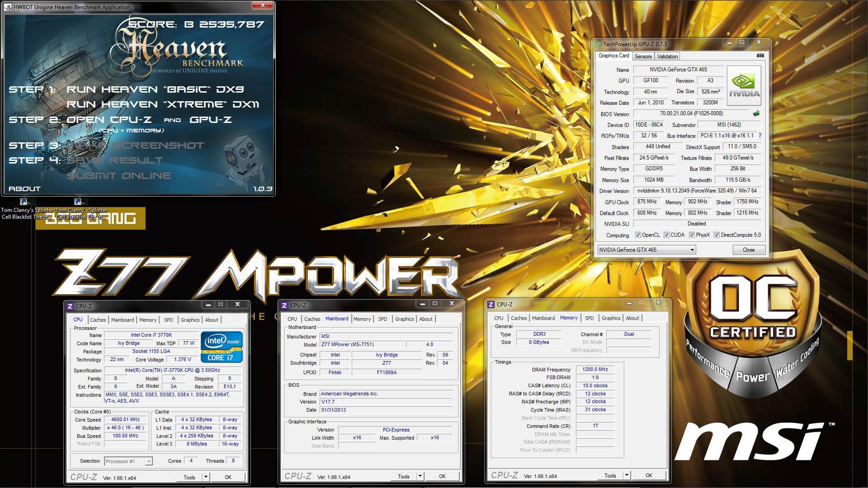Click the GPU Clock 875 MHz value

(x=647, y=202)
